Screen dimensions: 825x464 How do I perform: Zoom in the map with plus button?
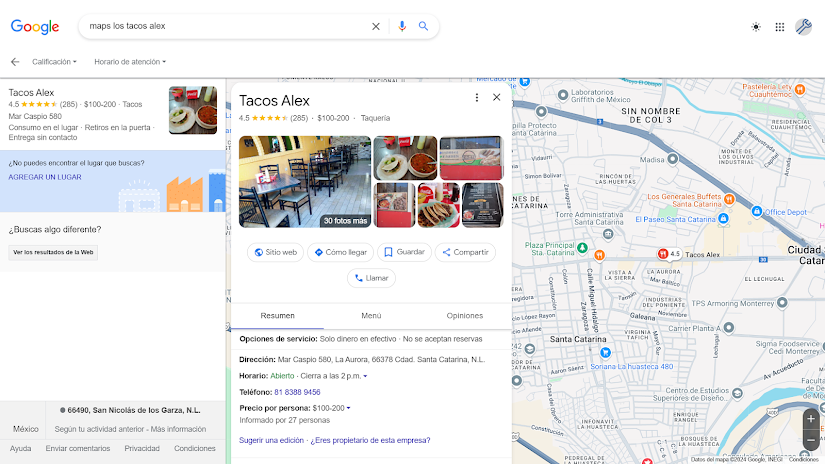click(x=811, y=419)
